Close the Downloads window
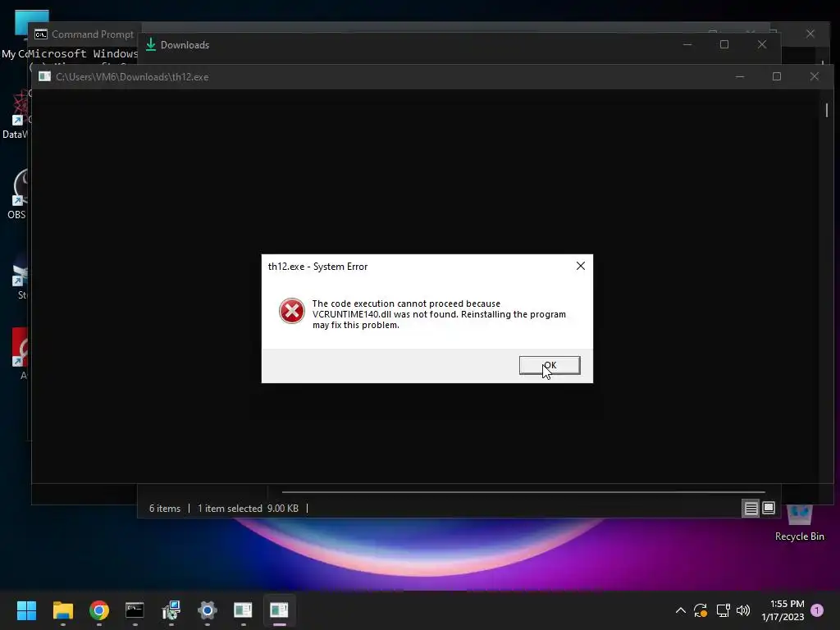 point(762,44)
